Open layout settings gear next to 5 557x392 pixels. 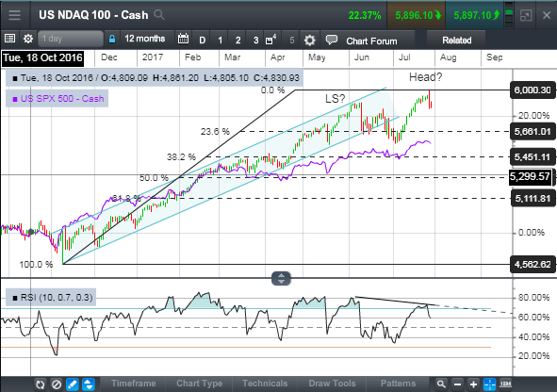point(310,41)
